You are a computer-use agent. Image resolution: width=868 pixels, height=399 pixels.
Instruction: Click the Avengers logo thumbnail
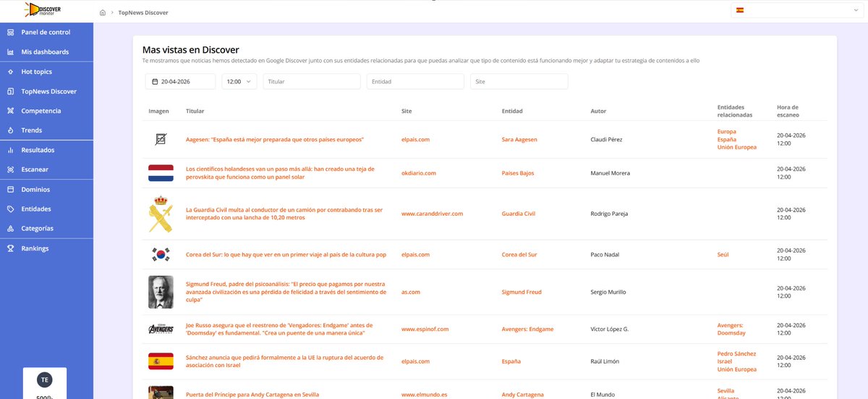coord(161,329)
